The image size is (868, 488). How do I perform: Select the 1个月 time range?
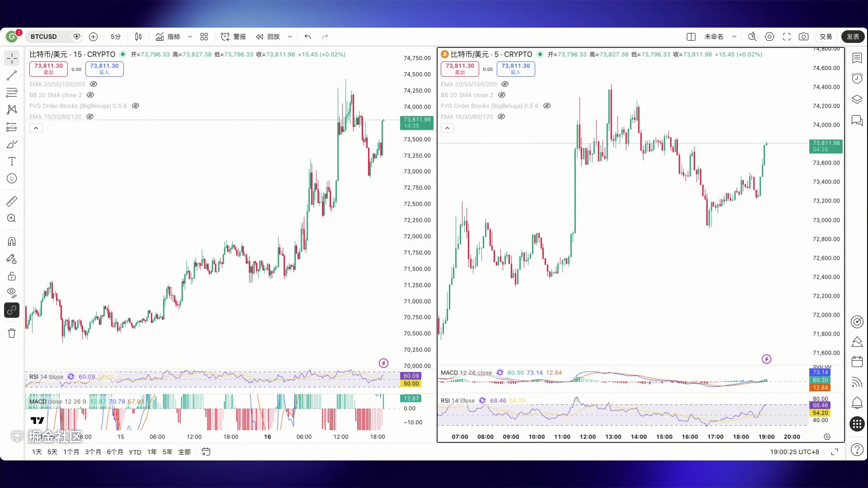click(x=71, y=452)
